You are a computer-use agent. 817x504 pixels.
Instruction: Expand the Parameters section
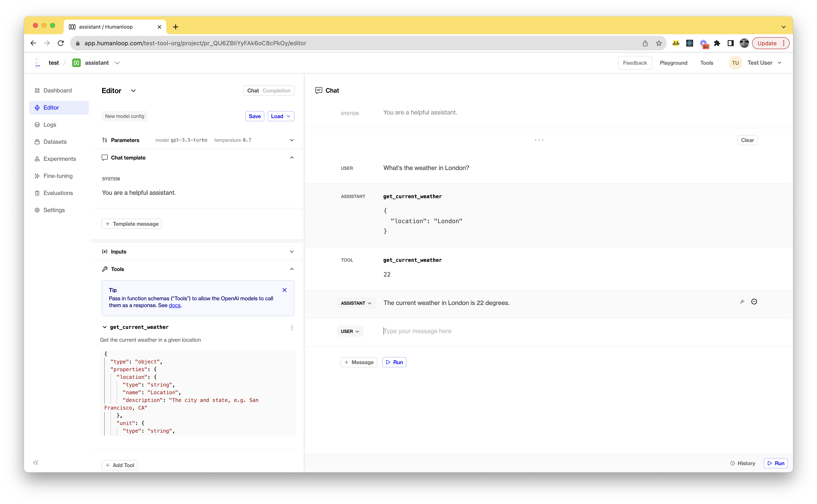click(x=292, y=140)
